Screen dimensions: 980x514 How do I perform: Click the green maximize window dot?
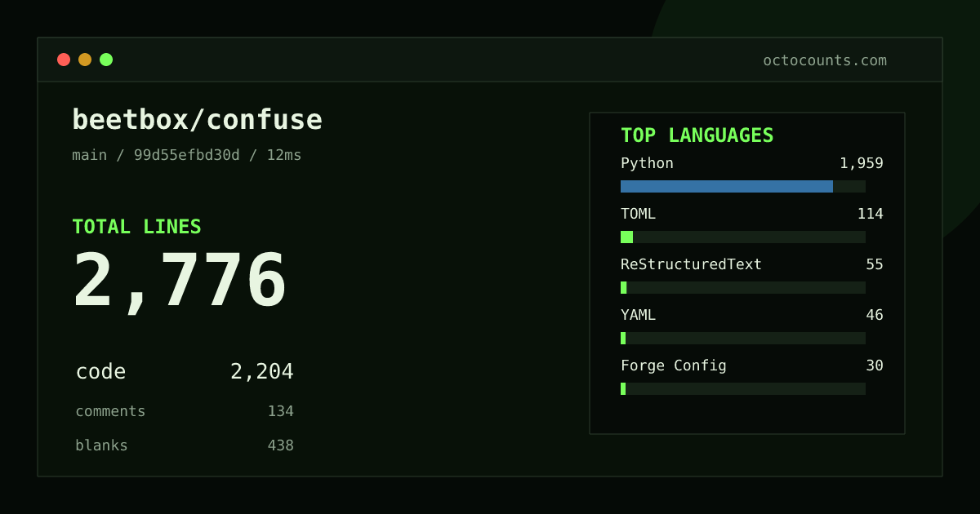(x=106, y=60)
